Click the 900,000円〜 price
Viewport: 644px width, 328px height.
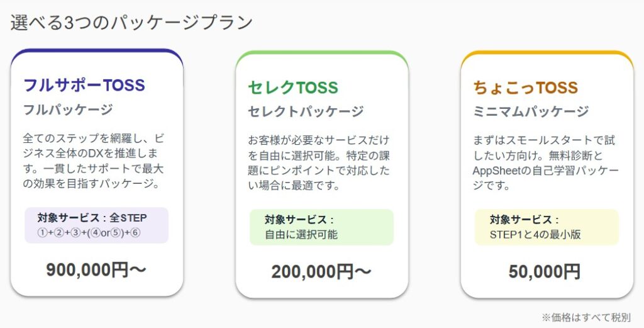[x=96, y=269]
